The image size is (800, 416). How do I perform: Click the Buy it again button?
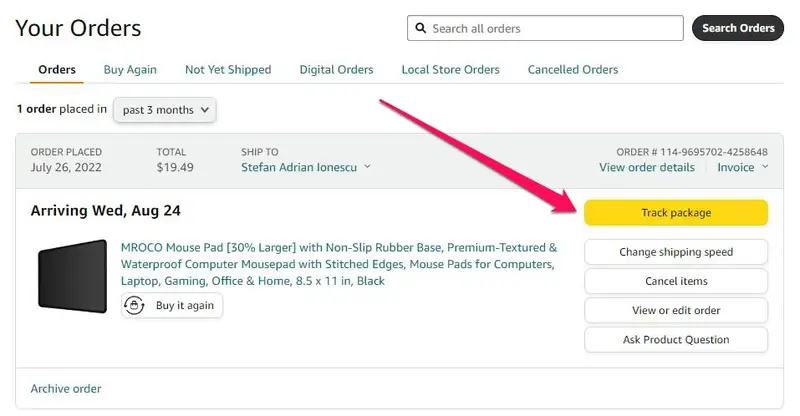click(172, 305)
